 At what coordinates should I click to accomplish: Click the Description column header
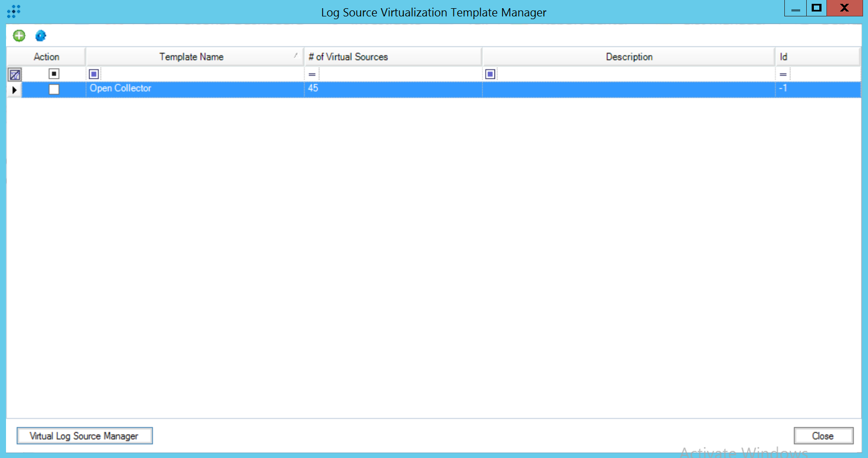(x=628, y=57)
